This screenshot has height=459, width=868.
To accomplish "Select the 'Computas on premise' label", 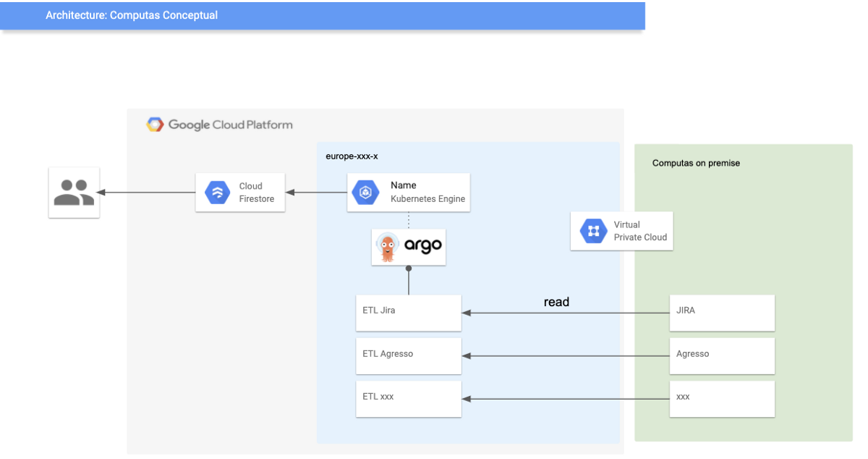I will click(696, 163).
